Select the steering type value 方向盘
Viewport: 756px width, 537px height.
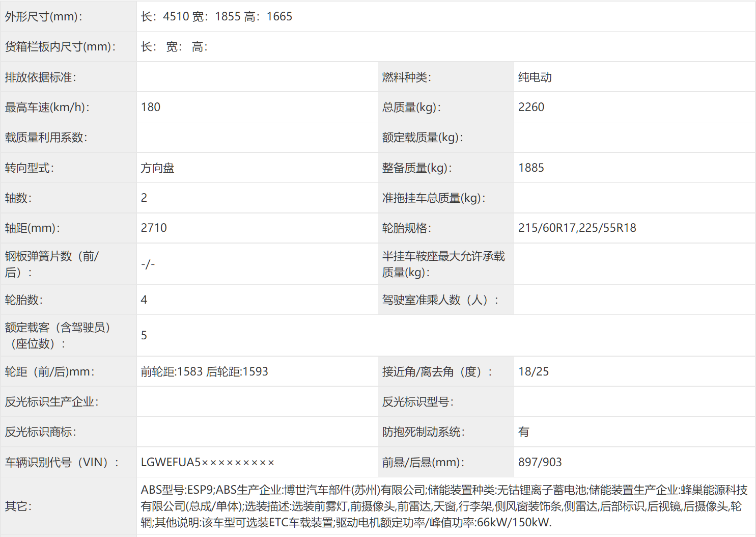tap(157, 168)
